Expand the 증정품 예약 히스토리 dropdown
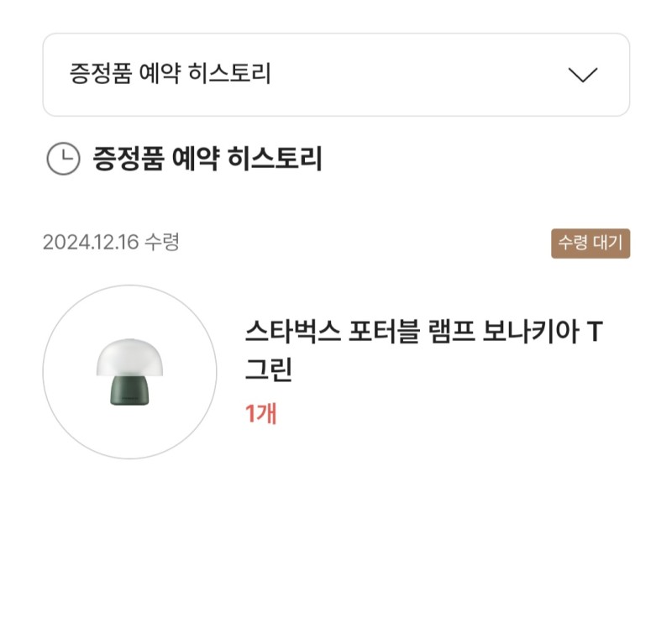The height and width of the screenshot is (634, 672). 336,75
